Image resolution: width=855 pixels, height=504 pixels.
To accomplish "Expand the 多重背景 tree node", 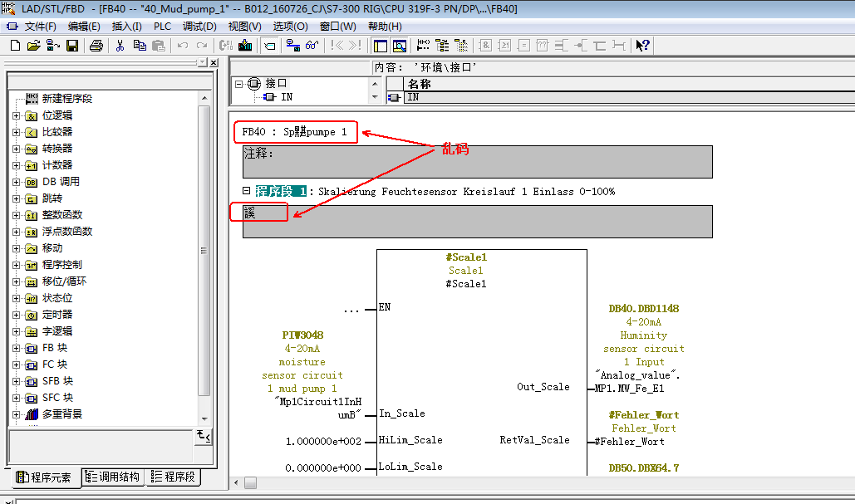I will click(16, 414).
